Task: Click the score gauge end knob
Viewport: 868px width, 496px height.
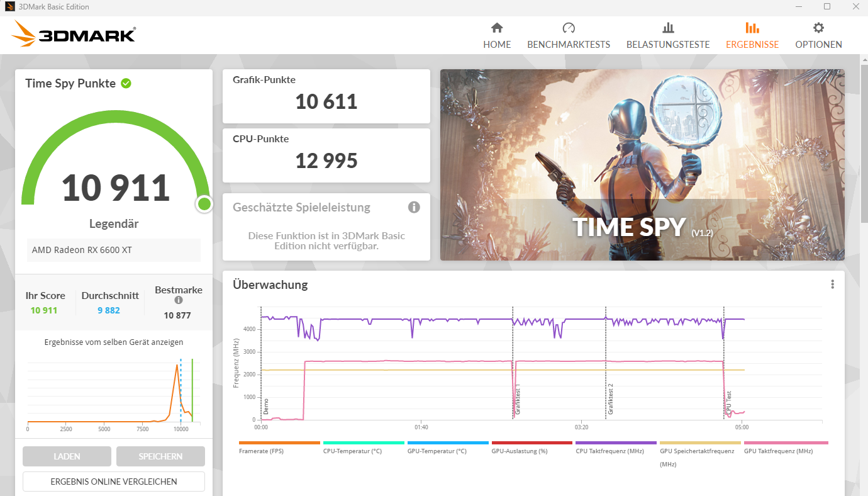Action: [x=204, y=204]
